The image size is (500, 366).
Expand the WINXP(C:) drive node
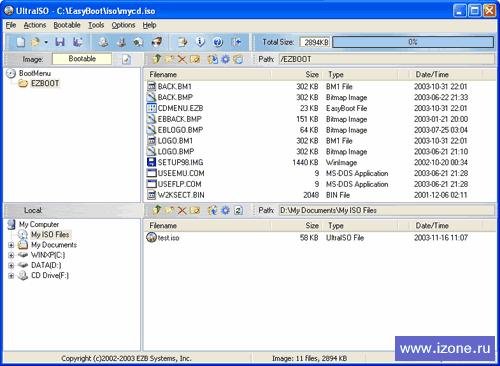click(11, 255)
